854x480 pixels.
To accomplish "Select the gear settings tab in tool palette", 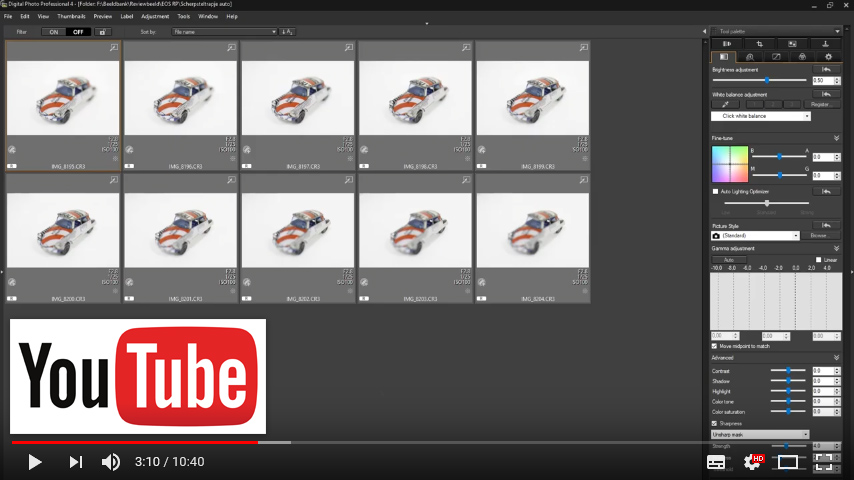I will pyautogui.click(x=828, y=57).
